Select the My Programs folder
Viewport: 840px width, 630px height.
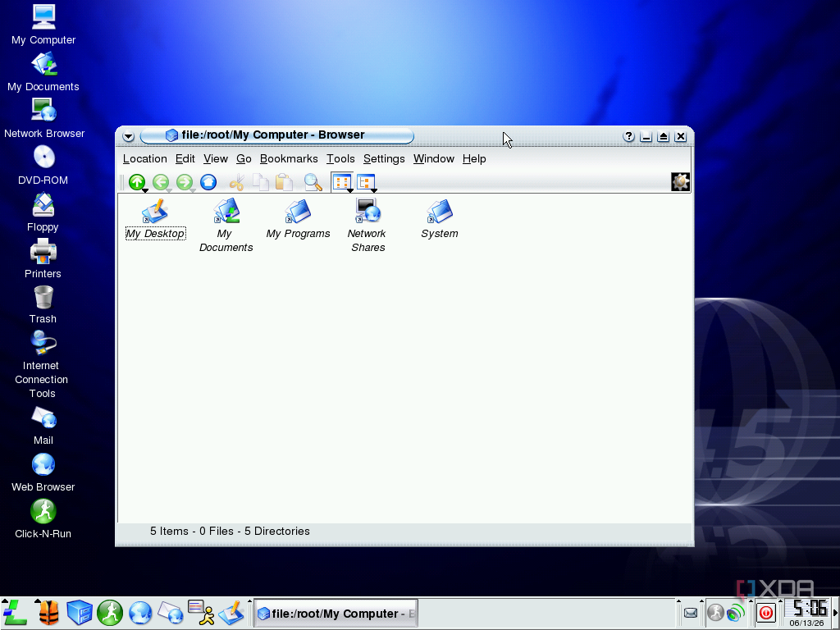(298, 219)
